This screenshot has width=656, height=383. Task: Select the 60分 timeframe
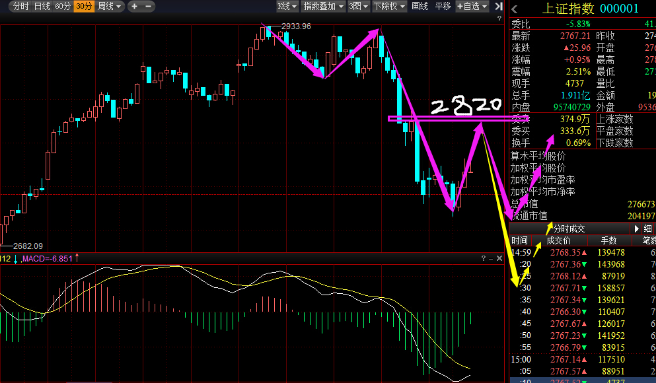pyautogui.click(x=63, y=6)
